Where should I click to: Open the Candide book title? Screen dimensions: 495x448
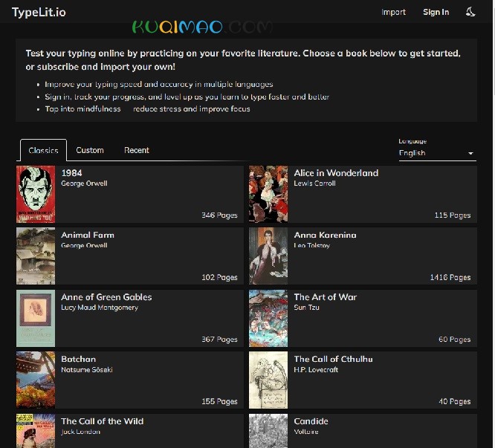(311, 421)
